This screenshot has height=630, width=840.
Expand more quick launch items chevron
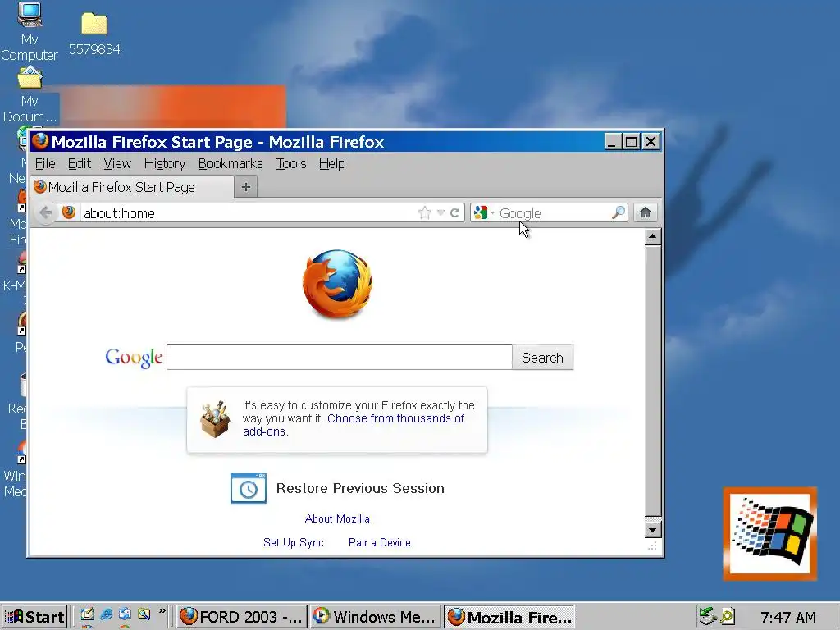(x=162, y=610)
